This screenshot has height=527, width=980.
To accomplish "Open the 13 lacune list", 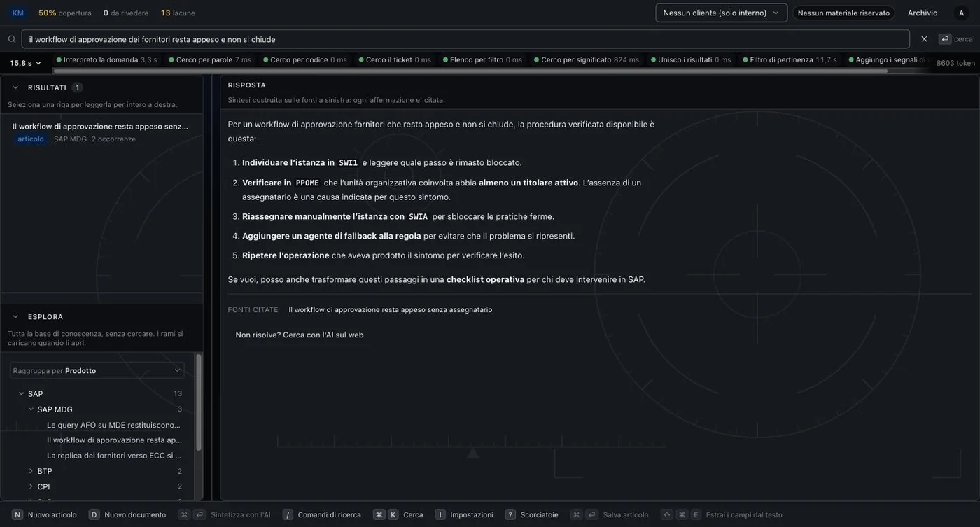I will pyautogui.click(x=178, y=13).
